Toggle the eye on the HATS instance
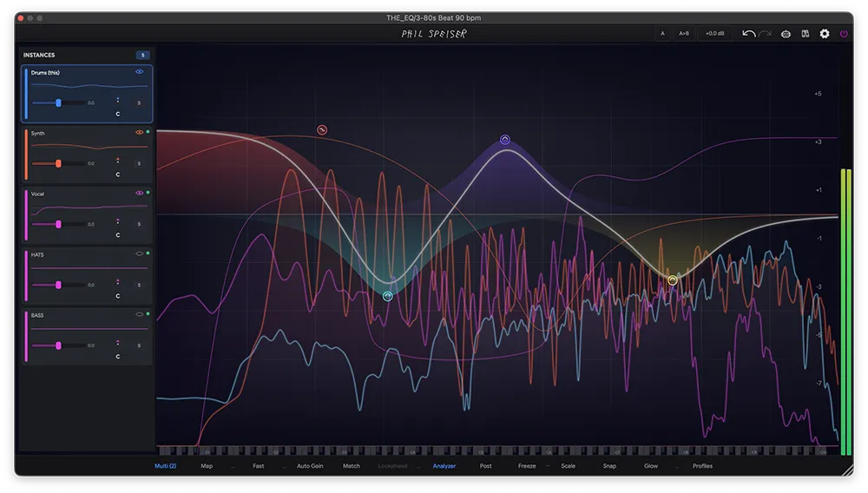Screen dimensions: 868x493 pyautogui.click(x=139, y=253)
